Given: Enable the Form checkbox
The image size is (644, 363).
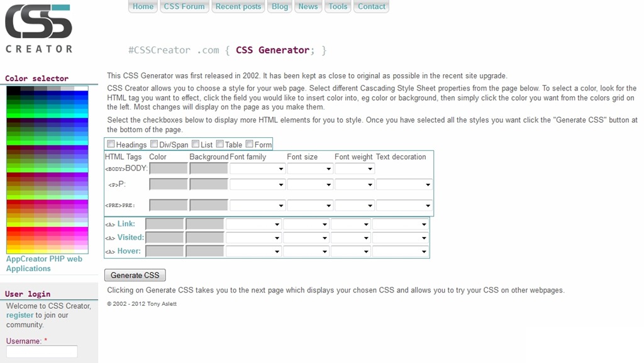Looking at the screenshot, I should click(x=249, y=144).
